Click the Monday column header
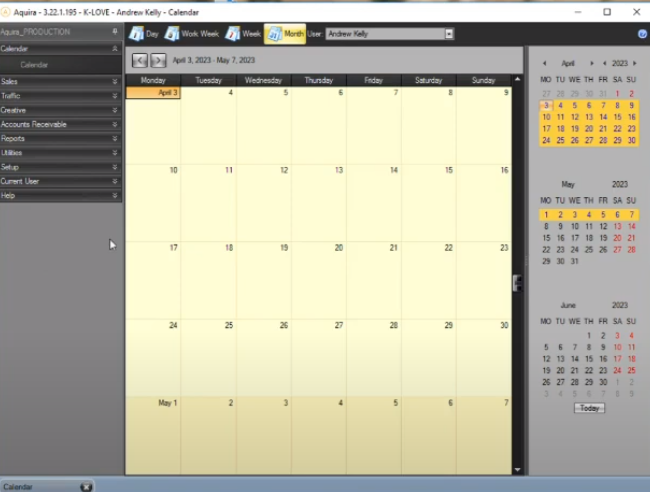This screenshot has width=650, height=492. [153, 80]
